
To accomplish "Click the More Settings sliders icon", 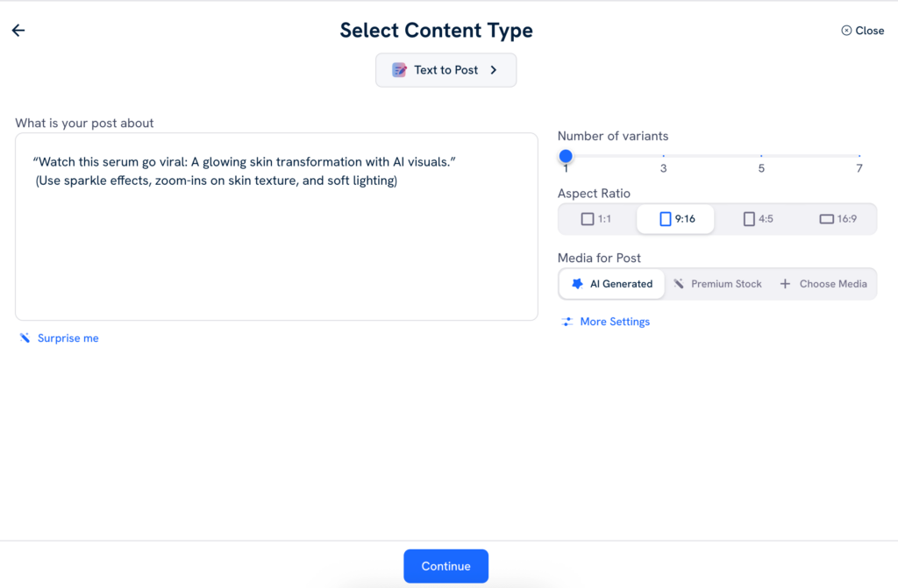I will pos(567,322).
